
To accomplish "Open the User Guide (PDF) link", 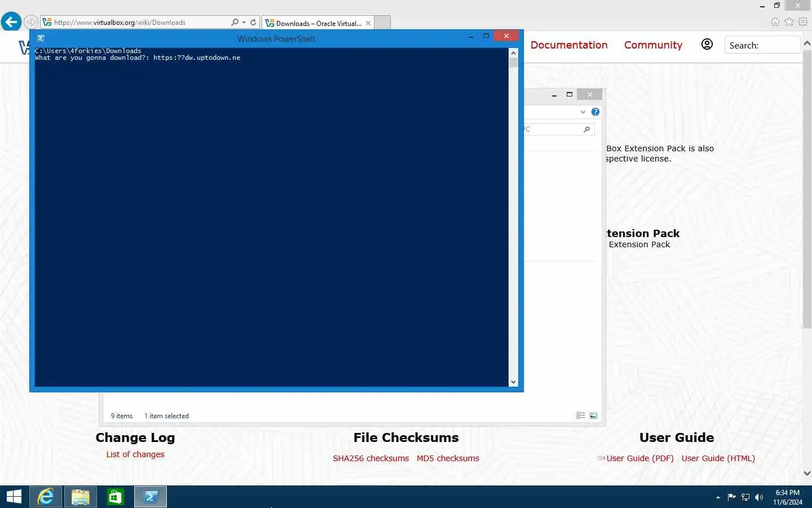I will [x=640, y=458].
